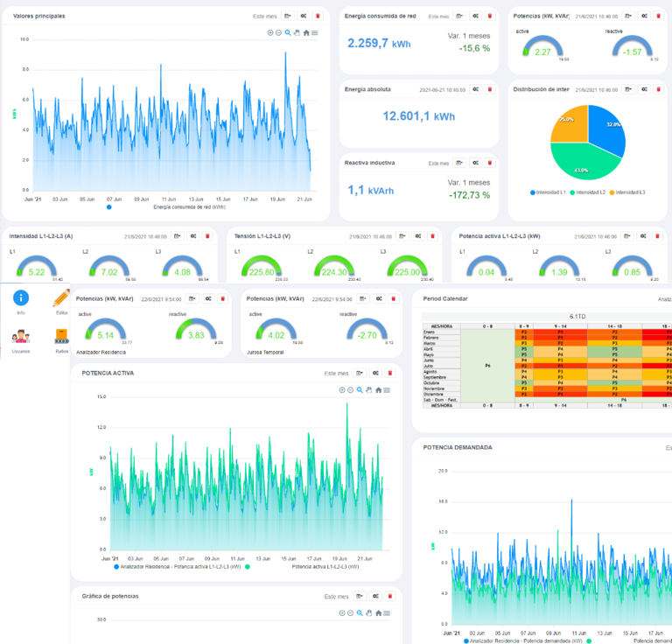
Task: Open hamburger menu on Valores principales chart
Action: click(314, 32)
